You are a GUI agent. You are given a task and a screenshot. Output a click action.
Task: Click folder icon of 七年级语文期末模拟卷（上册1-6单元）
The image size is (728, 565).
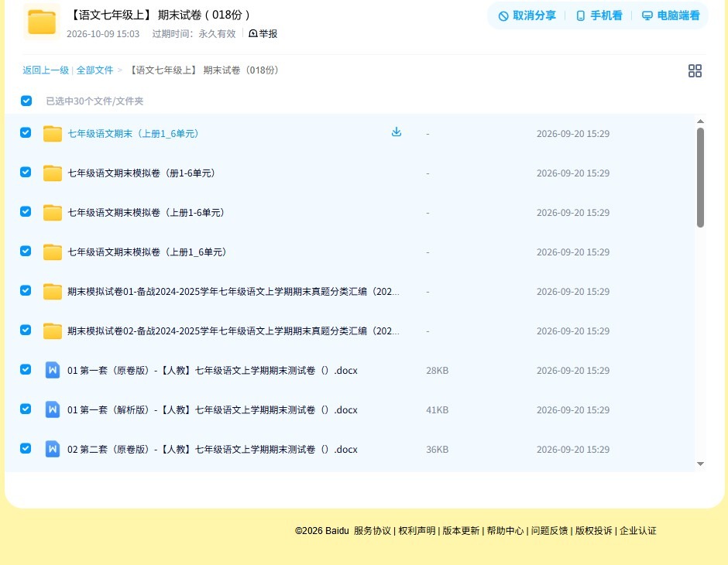point(53,212)
